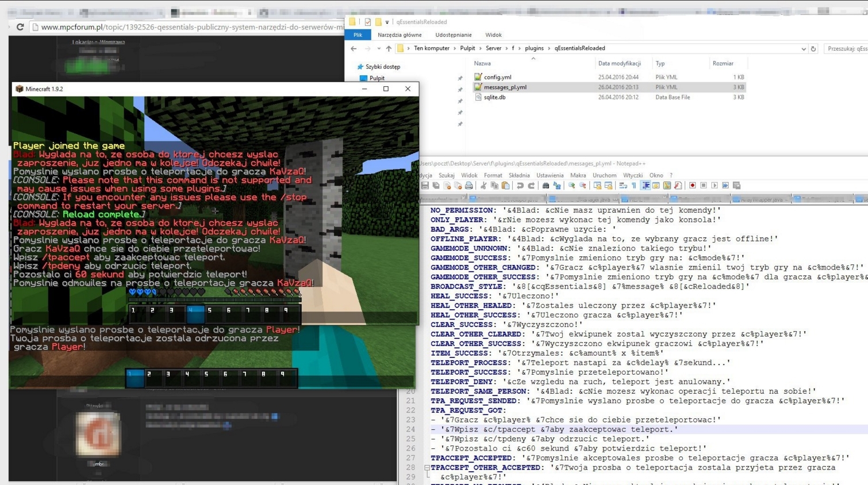Click the Explorer refresh button

coord(813,49)
